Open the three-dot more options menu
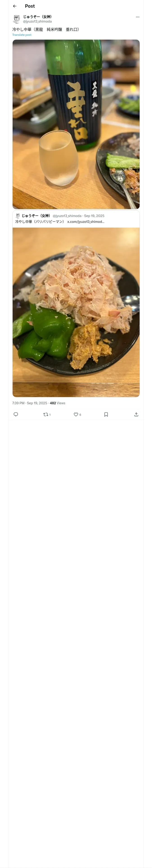This screenshot has height=868, width=152. point(138,17)
